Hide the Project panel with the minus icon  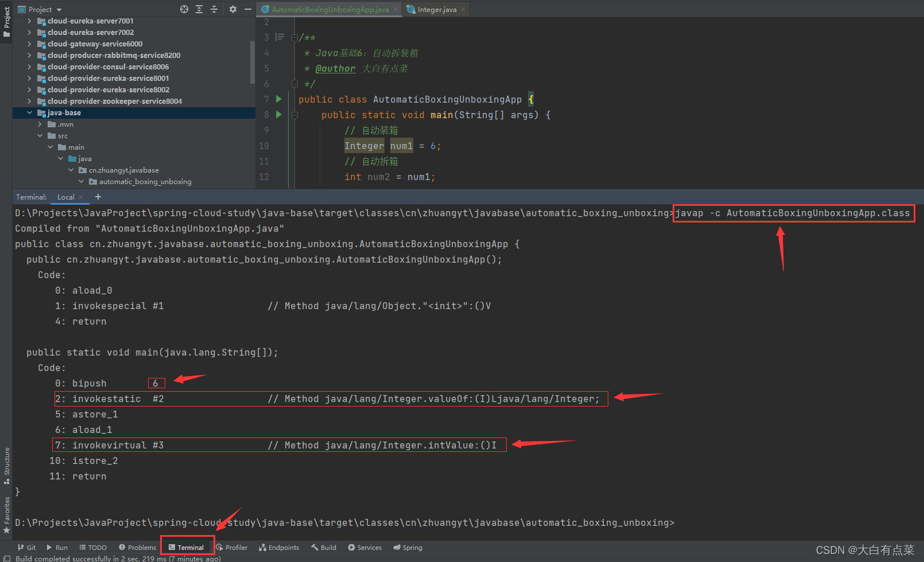[x=248, y=9]
